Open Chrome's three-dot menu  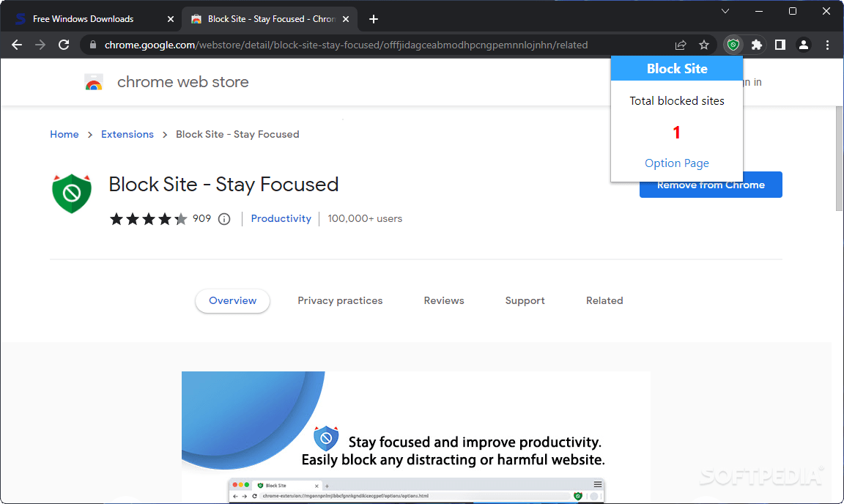(x=828, y=45)
